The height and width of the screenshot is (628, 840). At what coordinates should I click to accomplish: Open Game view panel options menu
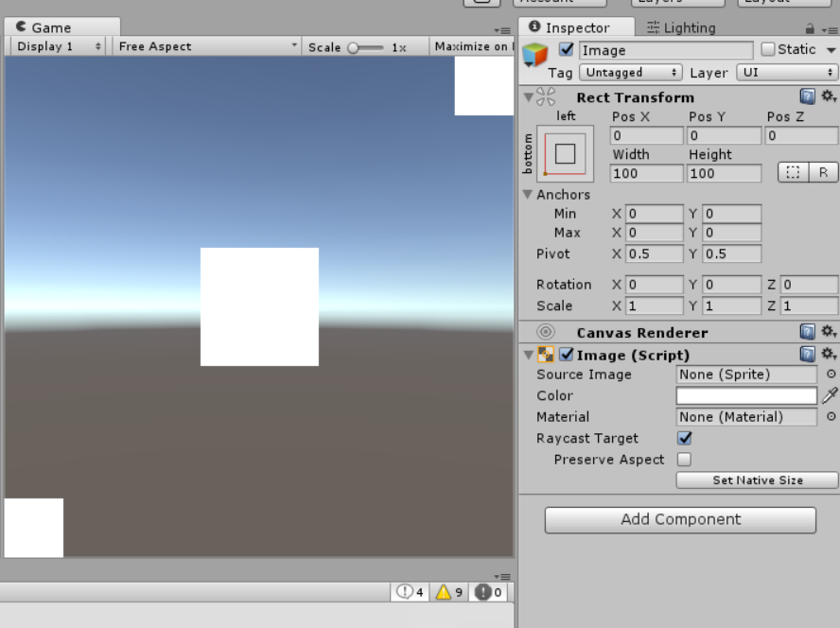click(502, 30)
